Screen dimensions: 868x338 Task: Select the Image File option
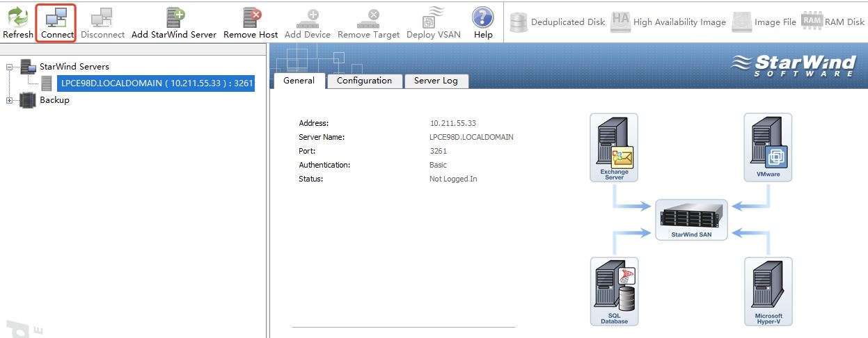pos(764,22)
